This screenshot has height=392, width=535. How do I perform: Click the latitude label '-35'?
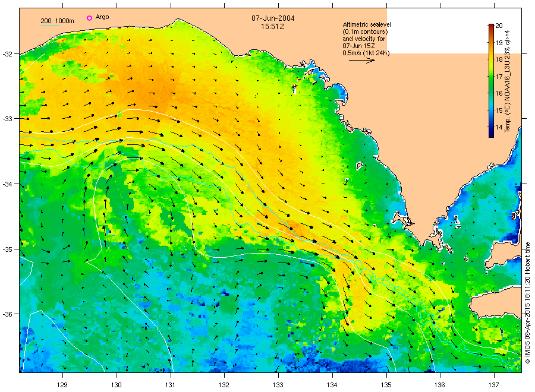7,249
